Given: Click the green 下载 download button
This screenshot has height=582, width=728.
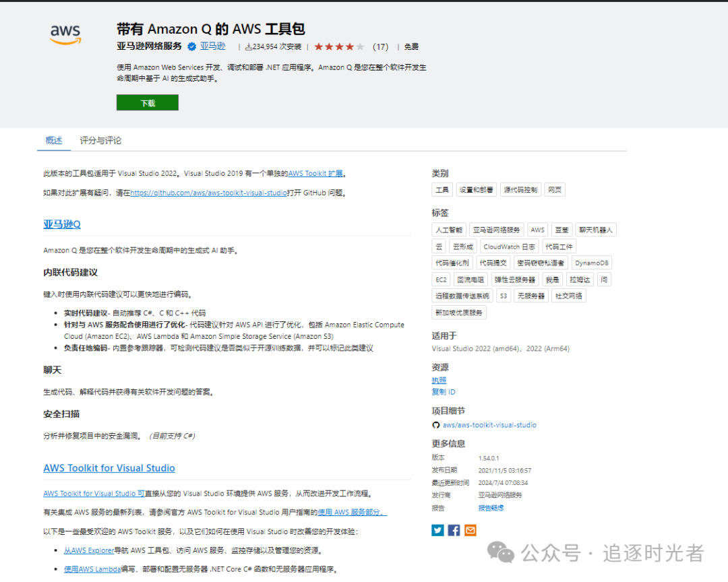Looking at the screenshot, I should (147, 102).
